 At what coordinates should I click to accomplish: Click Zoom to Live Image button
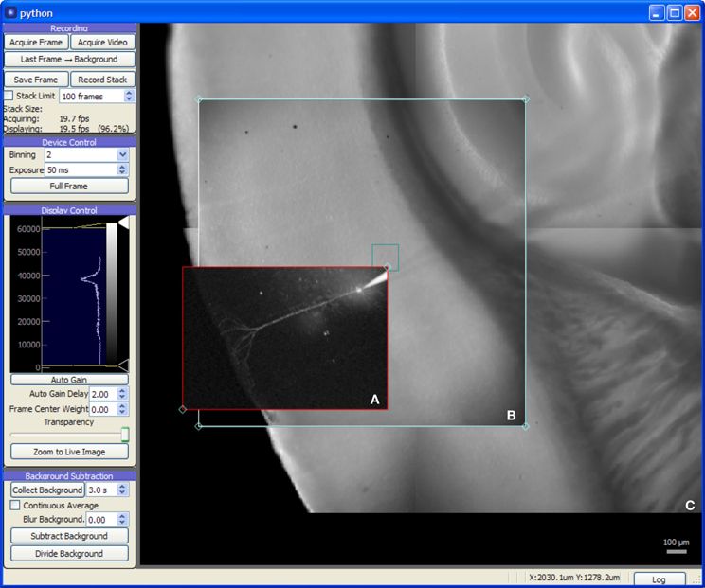point(69,452)
